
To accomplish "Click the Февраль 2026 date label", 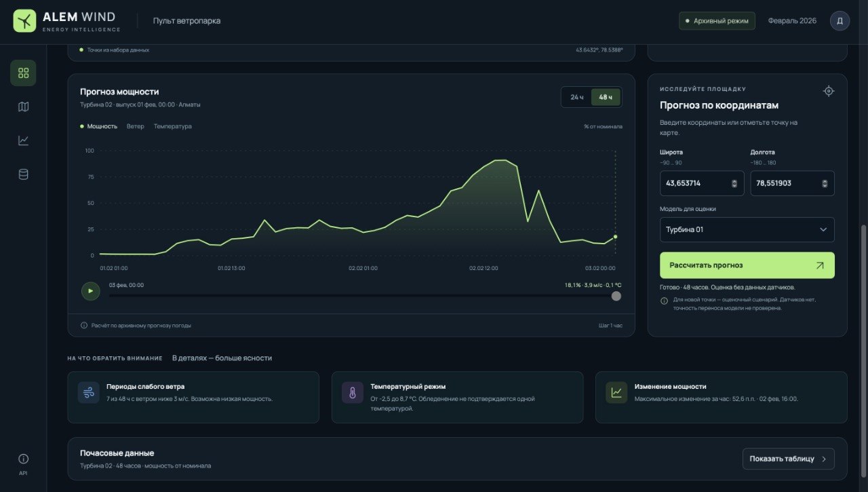I will [792, 21].
